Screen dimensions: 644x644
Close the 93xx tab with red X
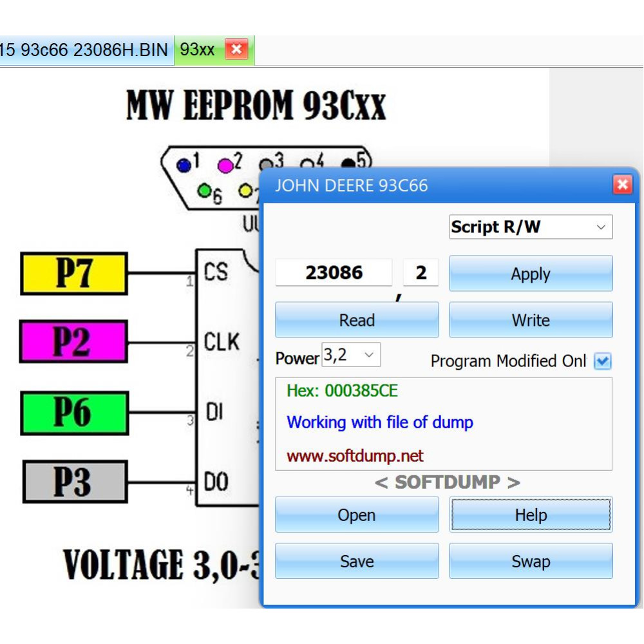click(236, 50)
